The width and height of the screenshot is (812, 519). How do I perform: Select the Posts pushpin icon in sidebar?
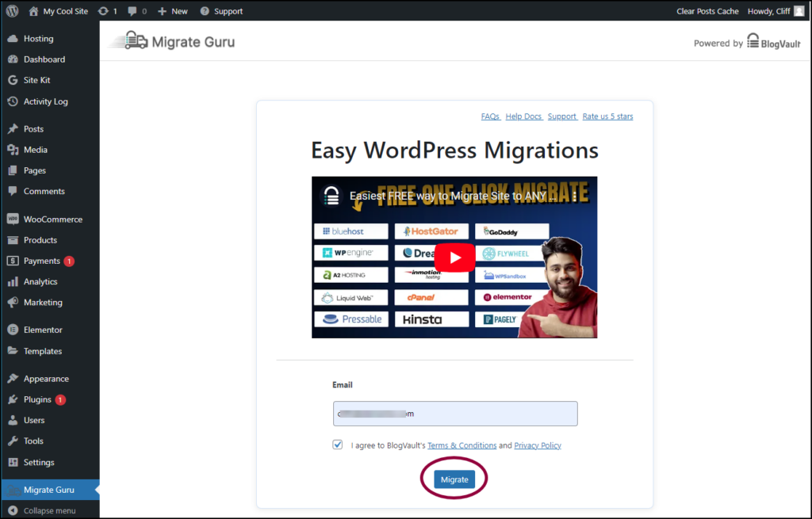point(14,128)
